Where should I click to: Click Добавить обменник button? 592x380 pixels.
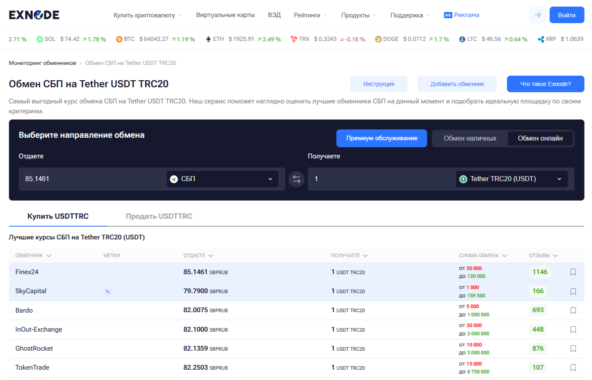coord(457,84)
